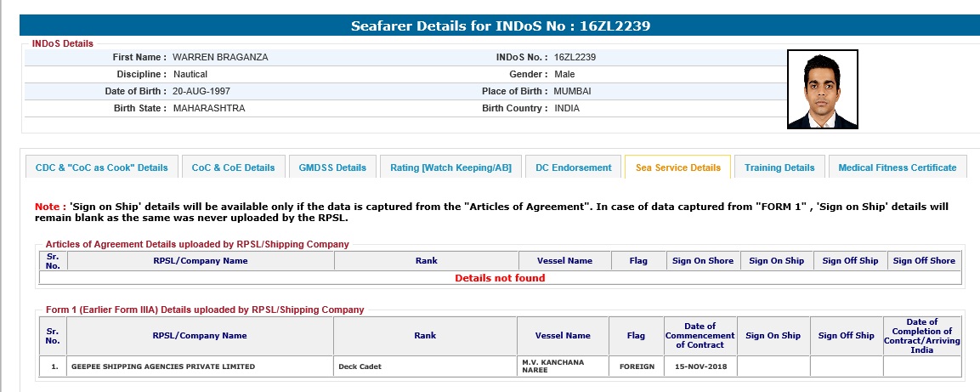This screenshot has width=980, height=392.
Task: Select the GMDSS Details tab
Action: [x=332, y=168]
